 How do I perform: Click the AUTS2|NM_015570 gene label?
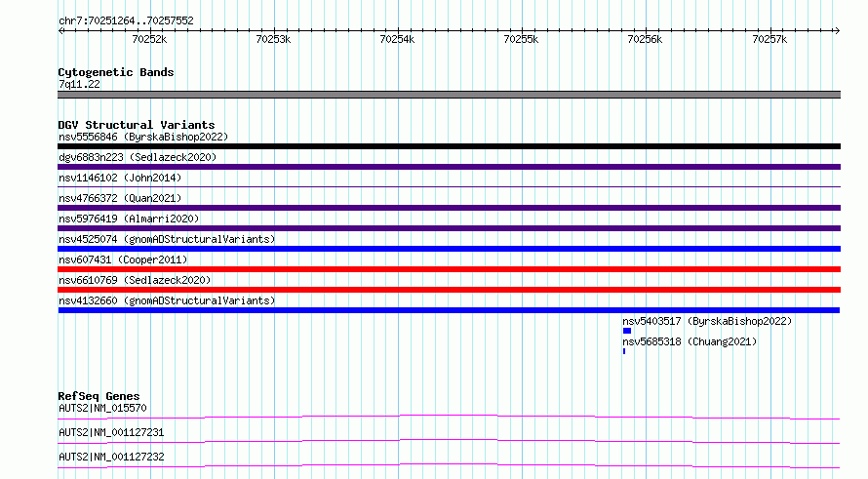[x=102, y=408]
